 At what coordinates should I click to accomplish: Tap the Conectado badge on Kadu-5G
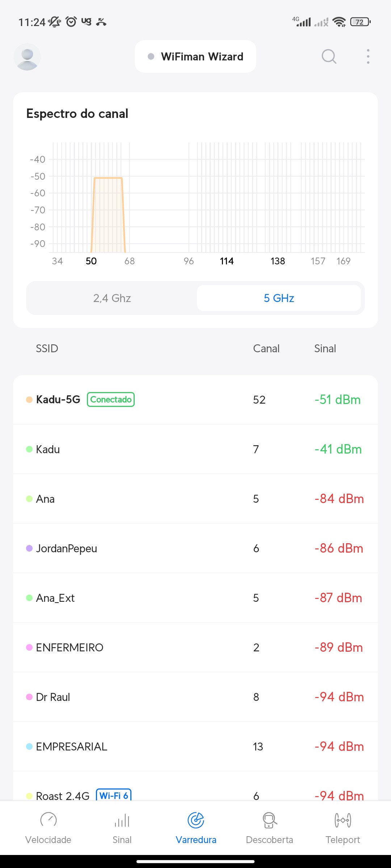[x=111, y=400]
